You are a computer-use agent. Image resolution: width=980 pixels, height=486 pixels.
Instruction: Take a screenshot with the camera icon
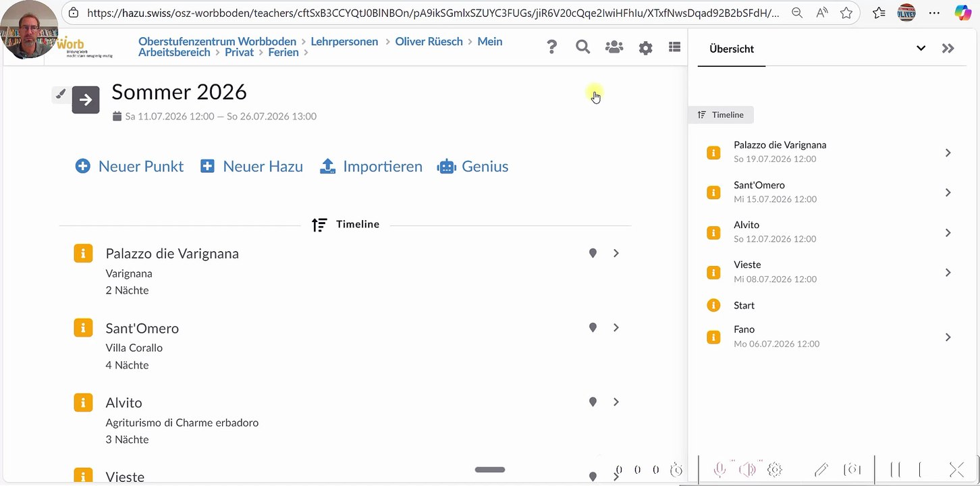[852, 469]
